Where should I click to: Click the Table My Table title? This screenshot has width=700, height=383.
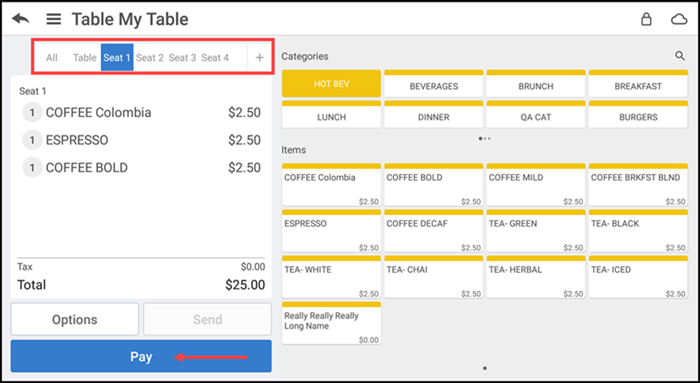pyautogui.click(x=130, y=19)
